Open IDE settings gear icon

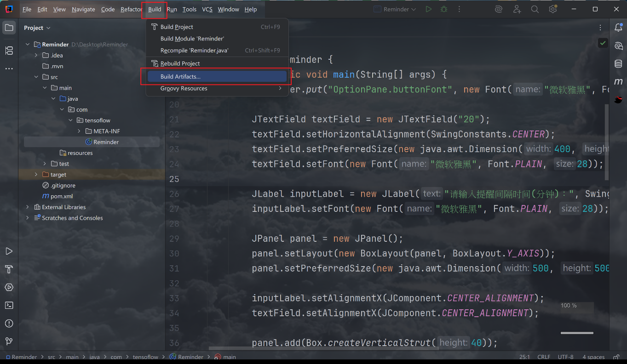pyautogui.click(x=552, y=9)
